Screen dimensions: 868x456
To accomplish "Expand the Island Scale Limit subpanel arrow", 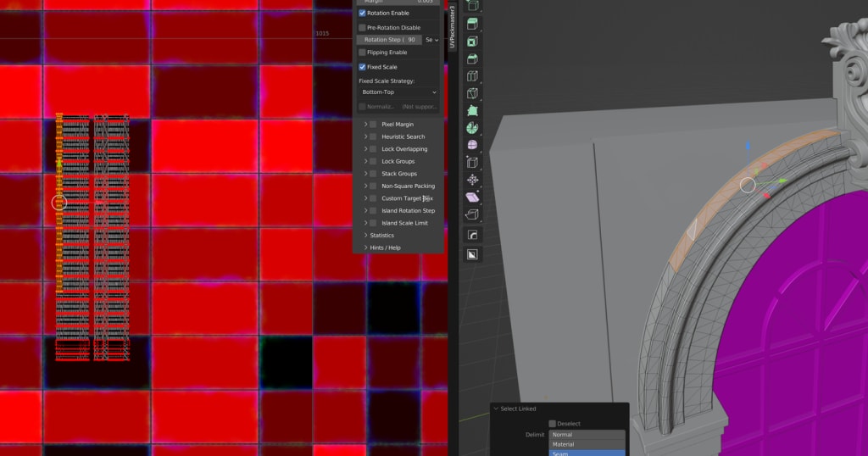I will coord(365,223).
